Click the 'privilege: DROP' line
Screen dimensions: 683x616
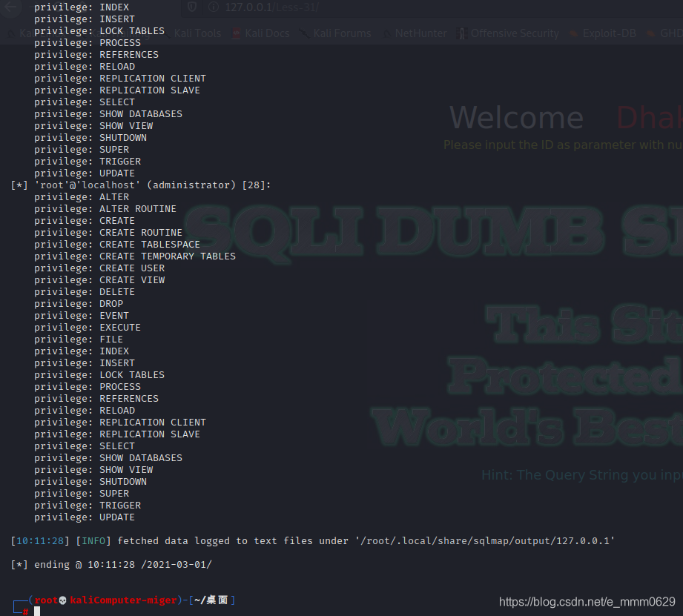(x=79, y=304)
